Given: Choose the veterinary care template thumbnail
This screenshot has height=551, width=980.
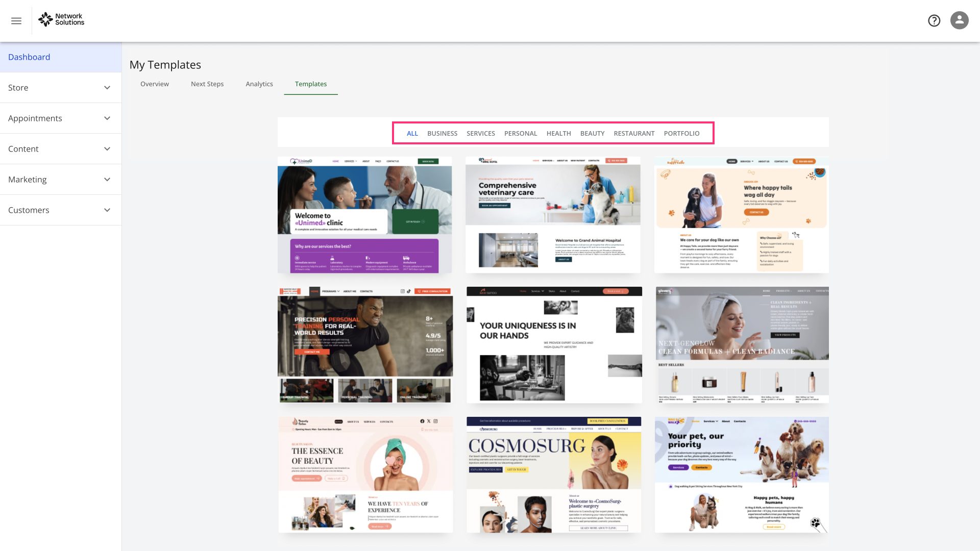Looking at the screenshot, I should click(553, 215).
